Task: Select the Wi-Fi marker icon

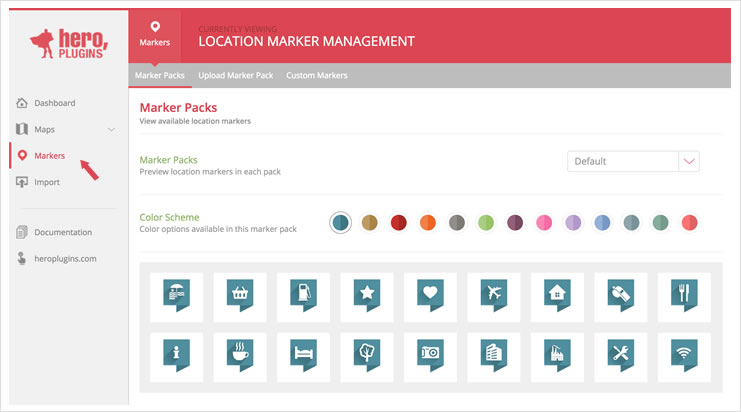Action: (684, 355)
